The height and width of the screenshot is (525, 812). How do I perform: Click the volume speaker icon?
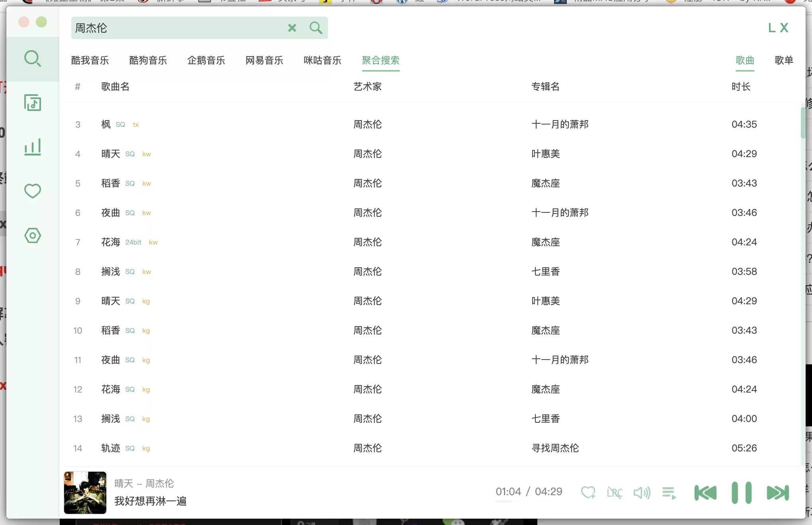(x=642, y=493)
